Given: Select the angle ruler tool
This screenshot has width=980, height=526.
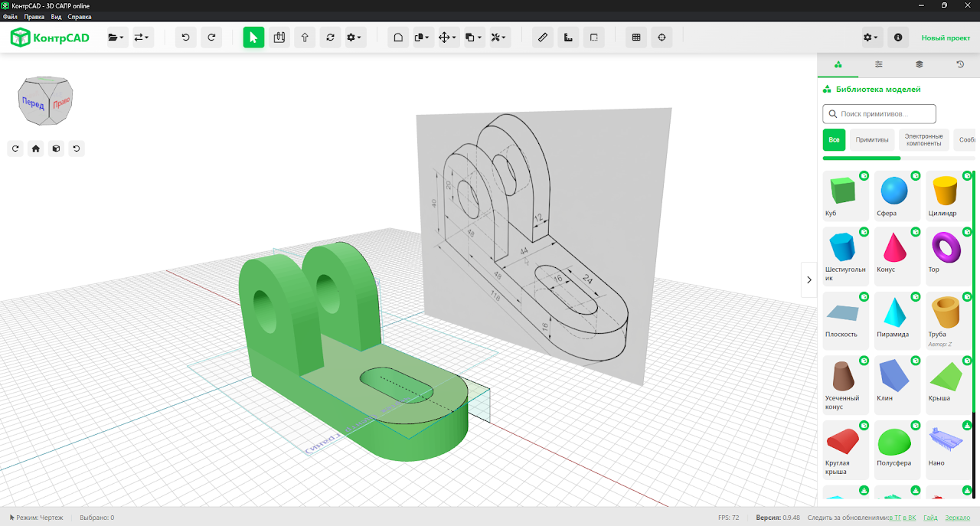Looking at the screenshot, I should point(568,38).
